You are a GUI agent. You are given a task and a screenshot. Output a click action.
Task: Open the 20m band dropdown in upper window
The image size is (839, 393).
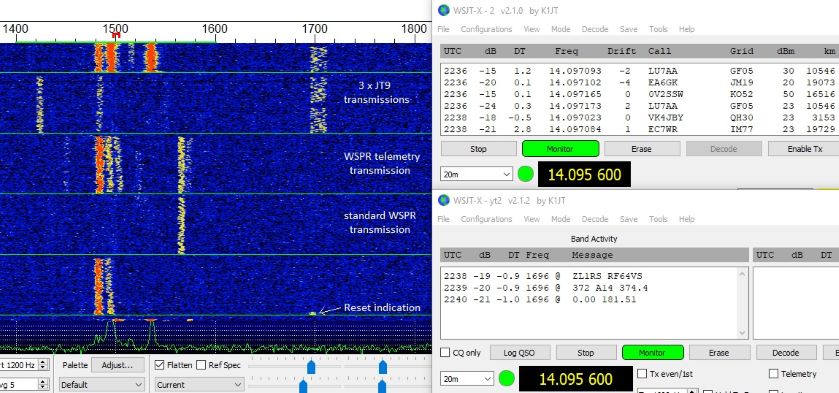[x=476, y=174]
